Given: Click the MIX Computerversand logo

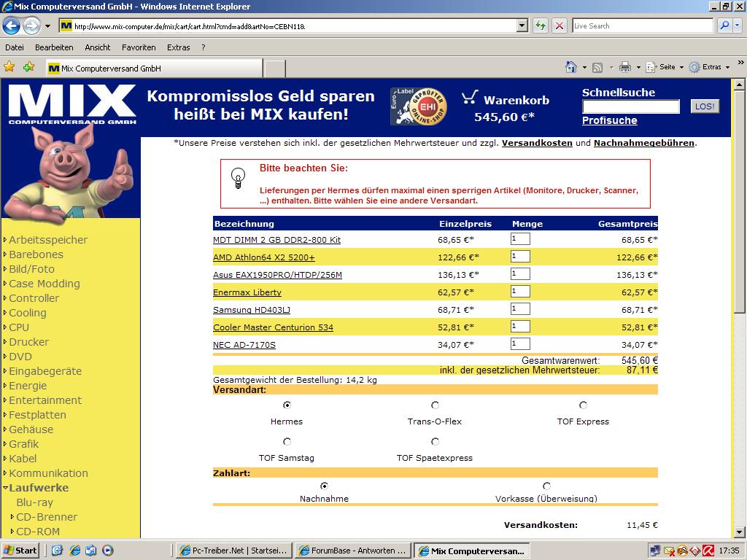Looking at the screenshot, I should pos(72,105).
